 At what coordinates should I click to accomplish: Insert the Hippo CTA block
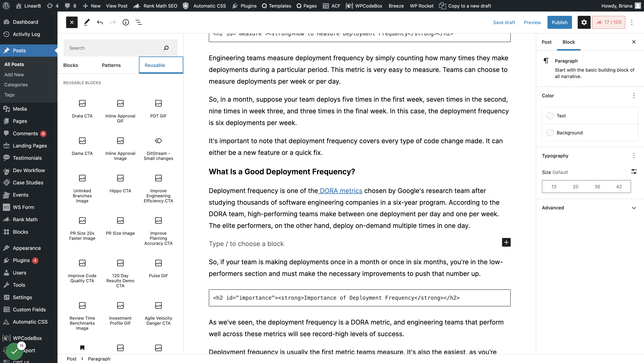pyautogui.click(x=120, y=184)
